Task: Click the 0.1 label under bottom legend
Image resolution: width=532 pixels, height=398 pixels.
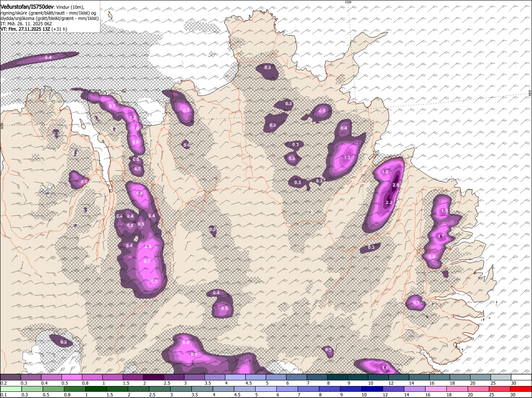Action: tap(3, 395)
